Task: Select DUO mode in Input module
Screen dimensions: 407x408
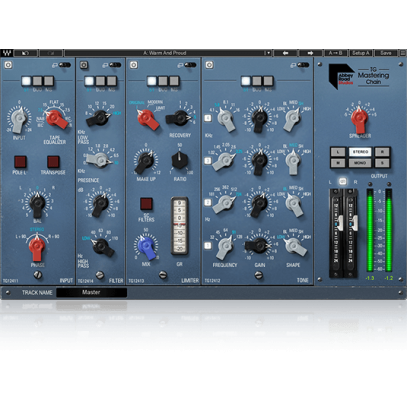Action: point(37,81)
